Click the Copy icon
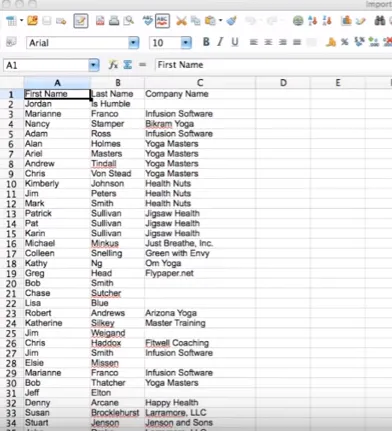 (x=196, y=21)
